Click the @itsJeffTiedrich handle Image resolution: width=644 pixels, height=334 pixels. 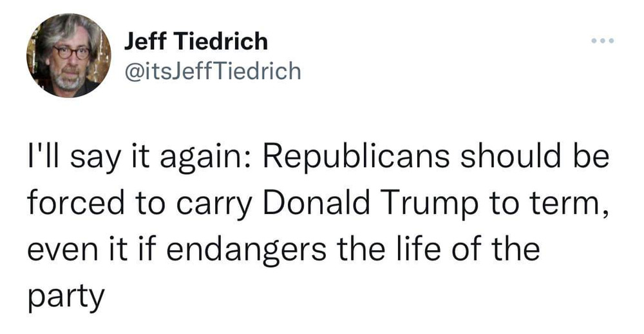211,70
